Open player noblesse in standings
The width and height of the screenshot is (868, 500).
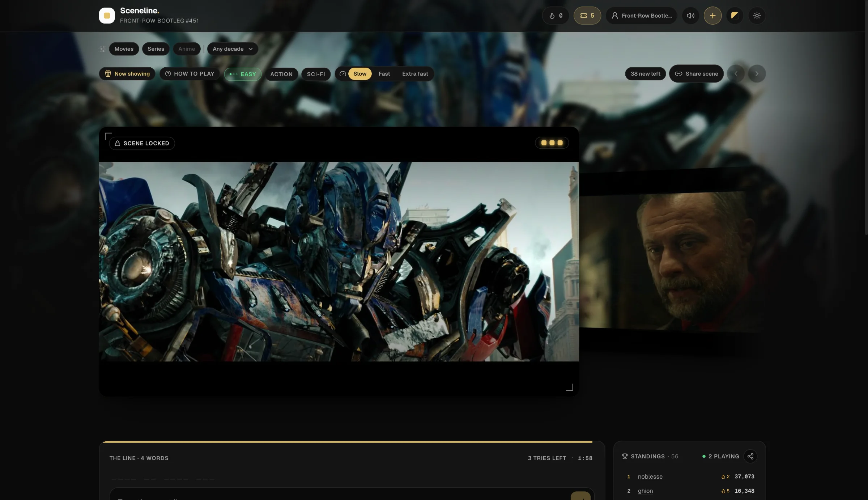tap(650, 476)
